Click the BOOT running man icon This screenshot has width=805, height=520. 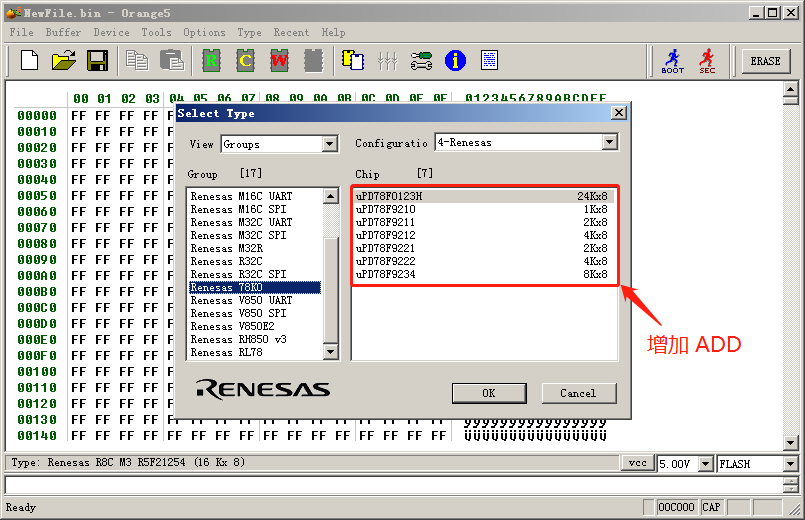673,61
